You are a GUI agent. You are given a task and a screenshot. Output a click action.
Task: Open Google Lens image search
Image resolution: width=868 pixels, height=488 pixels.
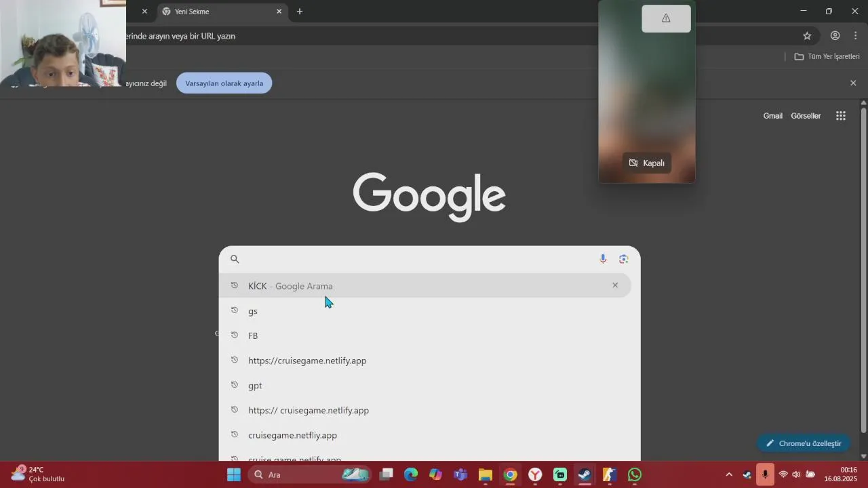[x=624, y=259]
